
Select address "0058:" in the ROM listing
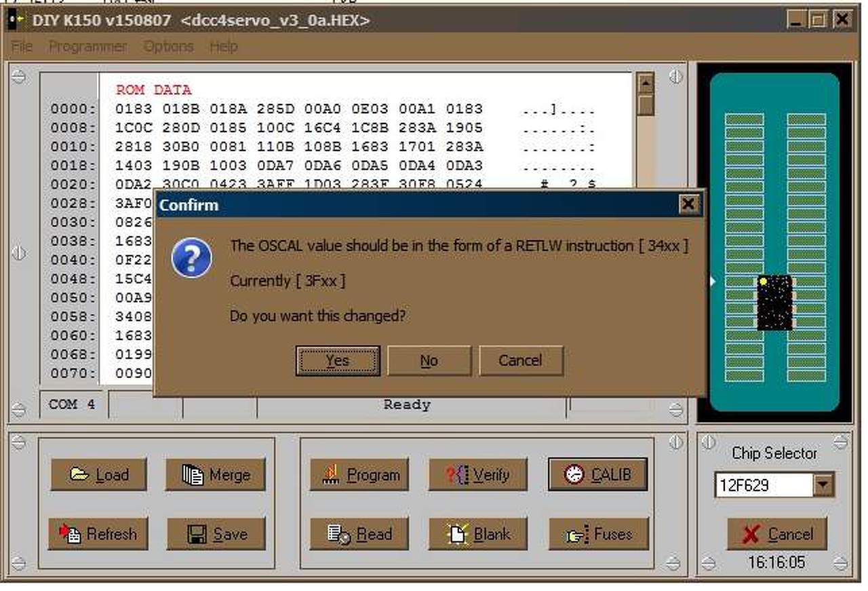(x=73, y=317)
